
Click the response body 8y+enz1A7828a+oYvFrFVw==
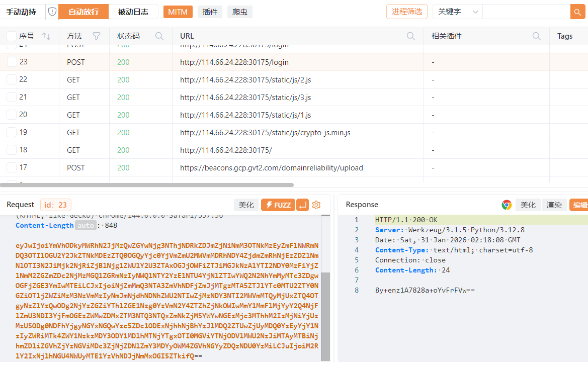point(425,290)
